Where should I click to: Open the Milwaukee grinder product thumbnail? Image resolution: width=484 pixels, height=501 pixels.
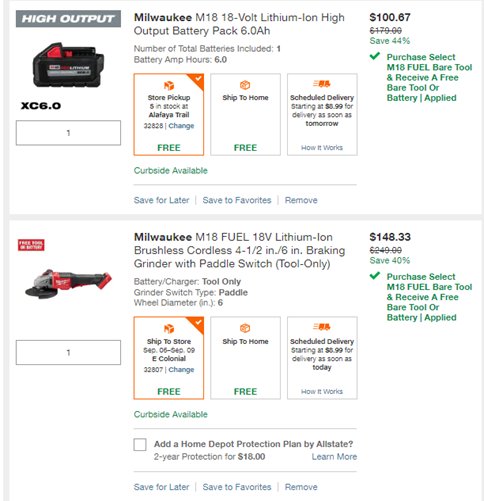pyautogui.click(x=68, y=283)
